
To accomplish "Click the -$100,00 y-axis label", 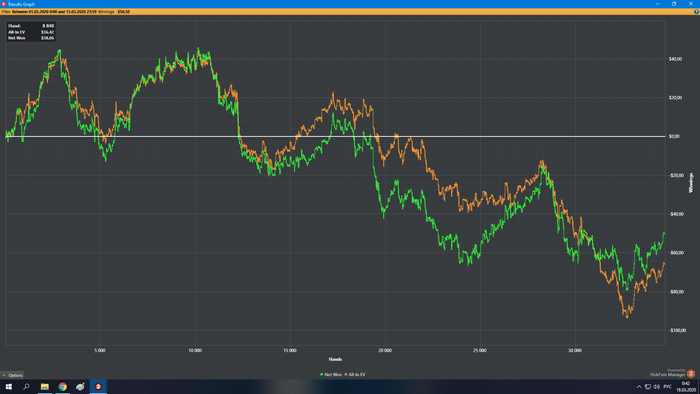I will tap(677, 331).
